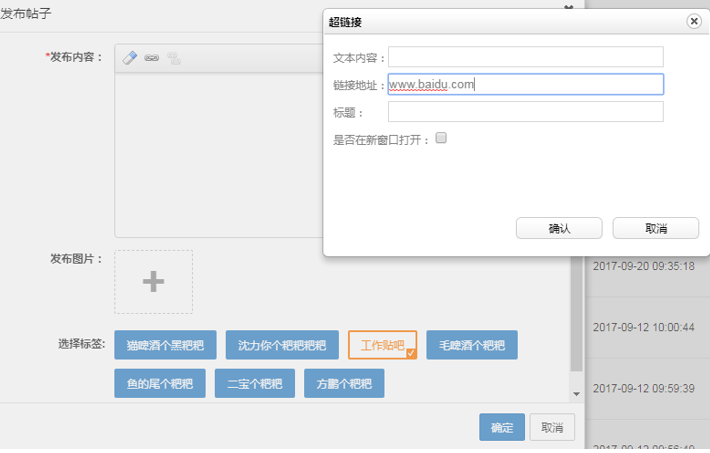Click the plus icon to upload image

pyautogui.click(x=153, y=282)
